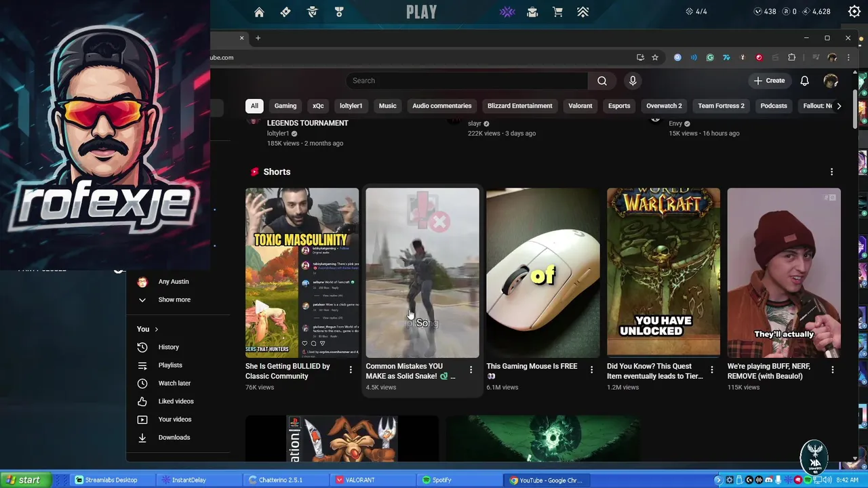Click the Create button on YouTube
The height and width of the screenshot is (488, 868).
click(x=769, y=81)
